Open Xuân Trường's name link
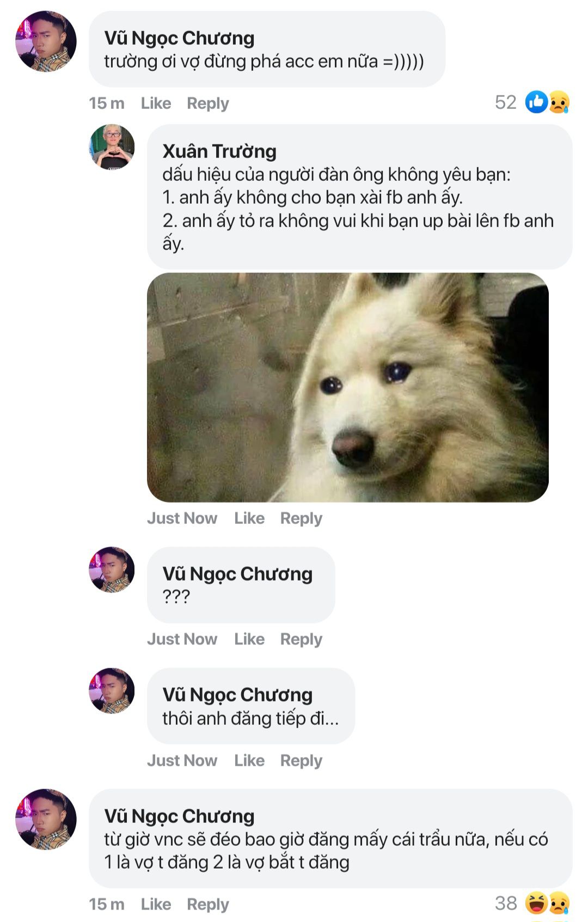588x922 pixels. click(219, 151)
